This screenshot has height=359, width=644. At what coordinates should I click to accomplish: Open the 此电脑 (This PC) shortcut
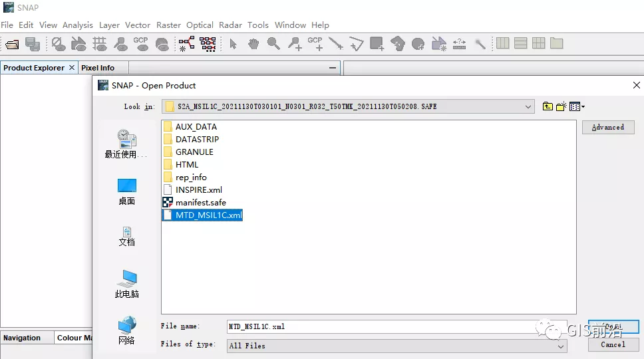coord(127,284)
